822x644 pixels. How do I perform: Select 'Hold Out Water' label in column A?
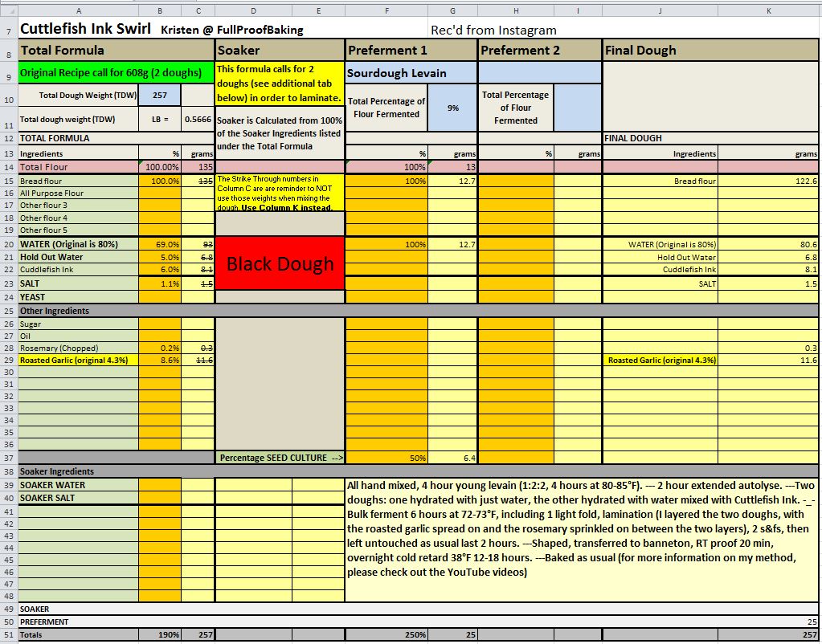79,257
